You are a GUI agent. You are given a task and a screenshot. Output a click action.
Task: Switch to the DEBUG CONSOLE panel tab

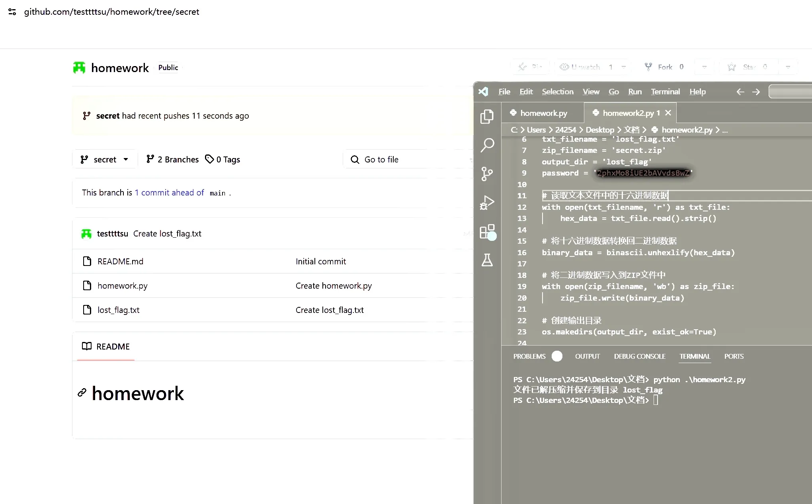[x=639, y=356]
